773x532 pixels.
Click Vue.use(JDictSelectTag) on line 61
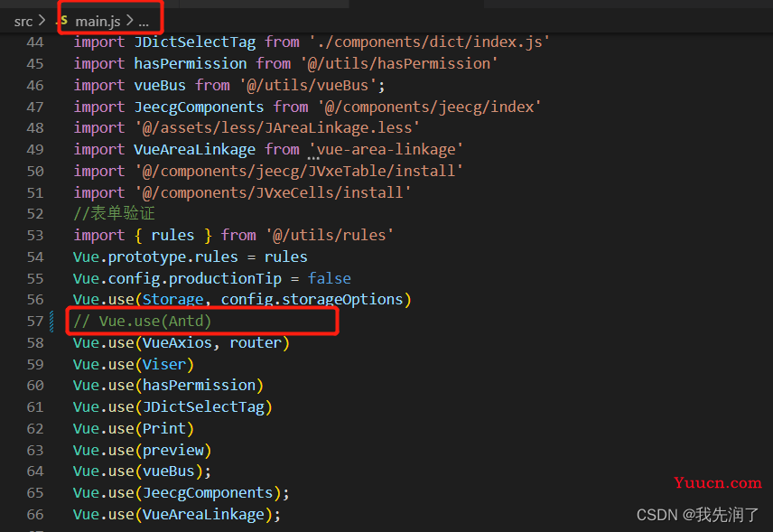point(172,407)
